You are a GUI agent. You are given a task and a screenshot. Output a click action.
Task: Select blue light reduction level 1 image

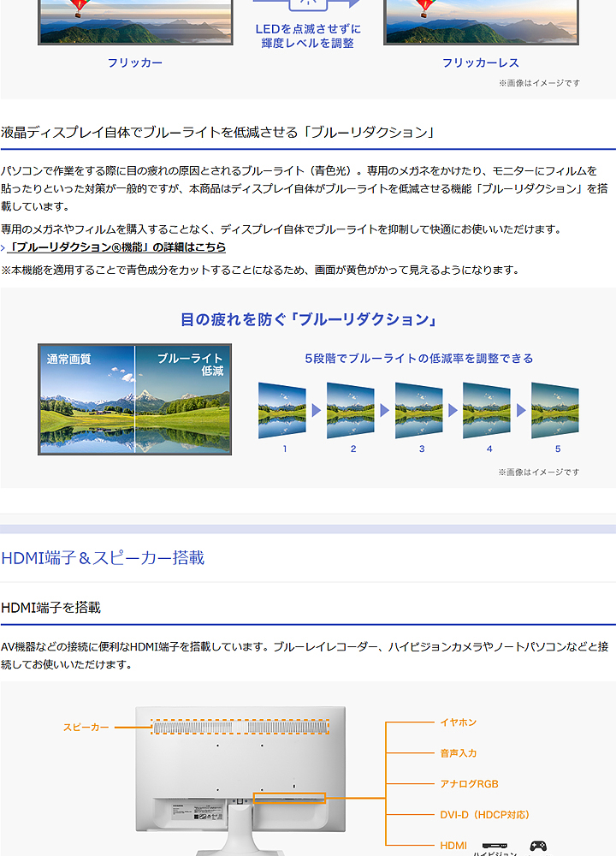pyautogui.click(x=282, y=411)
